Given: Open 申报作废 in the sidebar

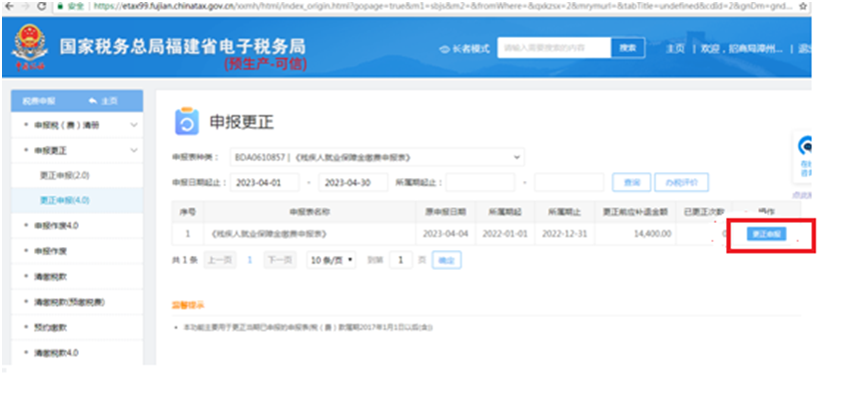Looking at the screenshot, I should point(50,251).
